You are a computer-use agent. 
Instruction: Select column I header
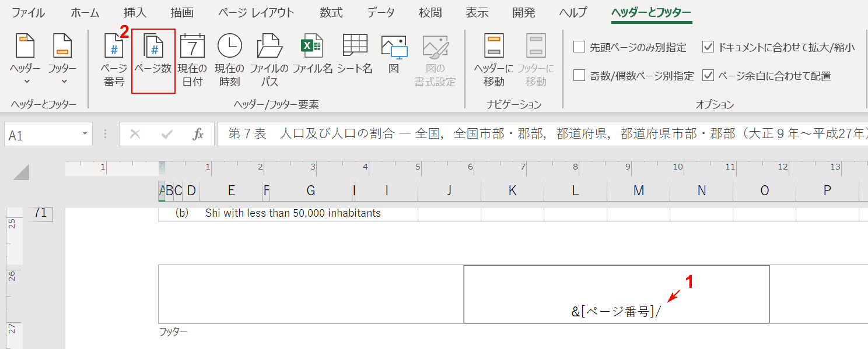386,191
